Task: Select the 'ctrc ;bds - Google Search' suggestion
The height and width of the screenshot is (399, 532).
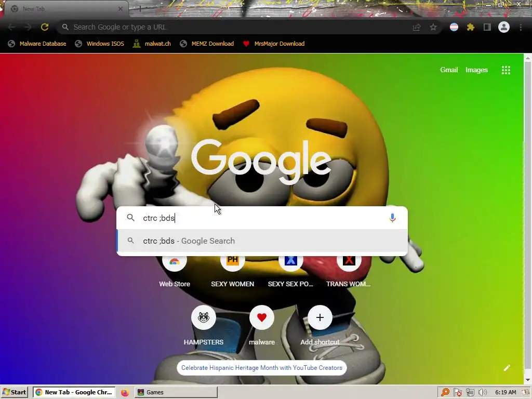Action: click(262, 241)
